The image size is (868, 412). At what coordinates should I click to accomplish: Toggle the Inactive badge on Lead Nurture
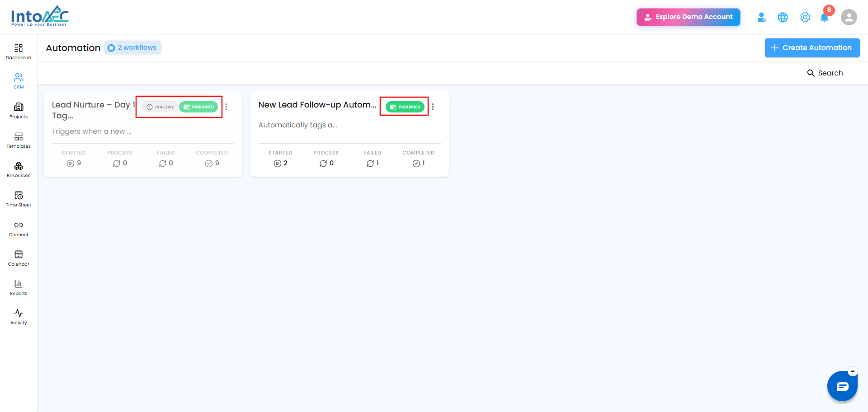pos(160,107)
